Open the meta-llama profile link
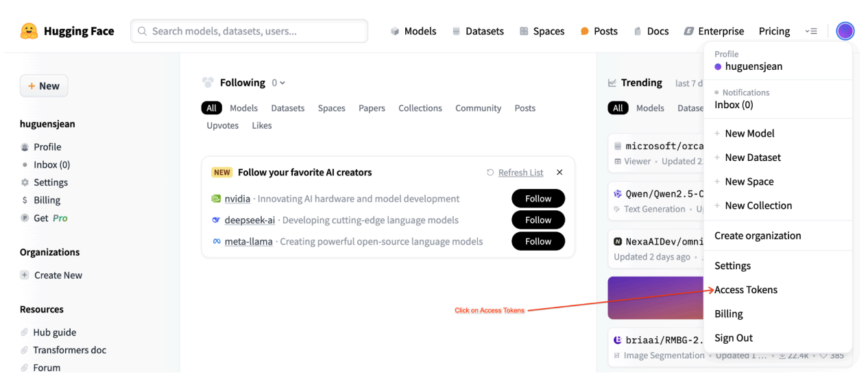Screen dimensions: 868x389 coord(248,241)
